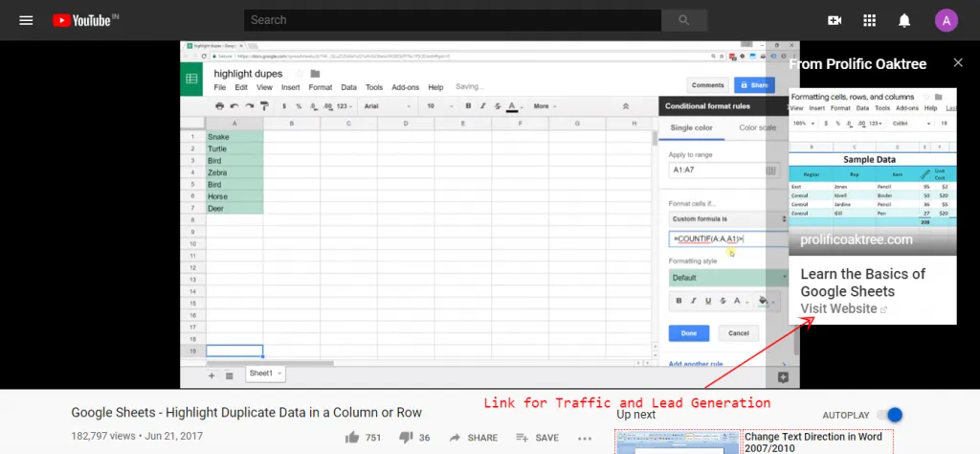Viewport: 980px width, 454px height.
Task: Like the video with thumbs up
Action: coord(352,437)
